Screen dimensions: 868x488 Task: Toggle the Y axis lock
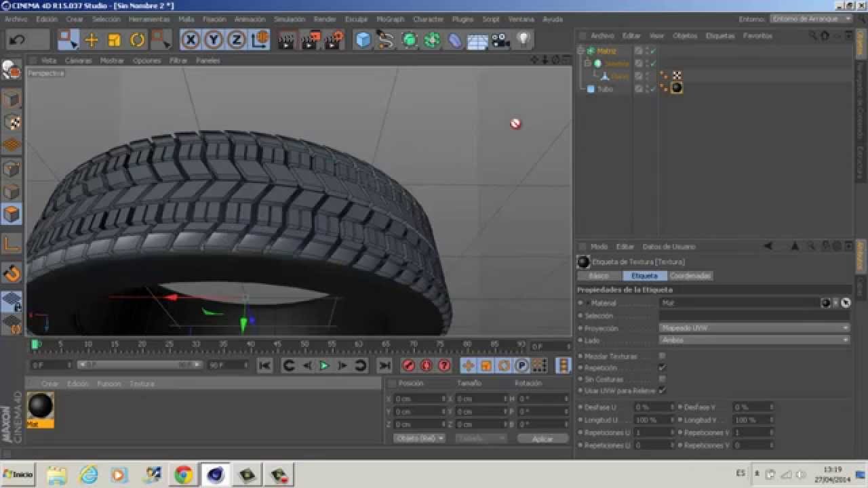click(213, 40)
